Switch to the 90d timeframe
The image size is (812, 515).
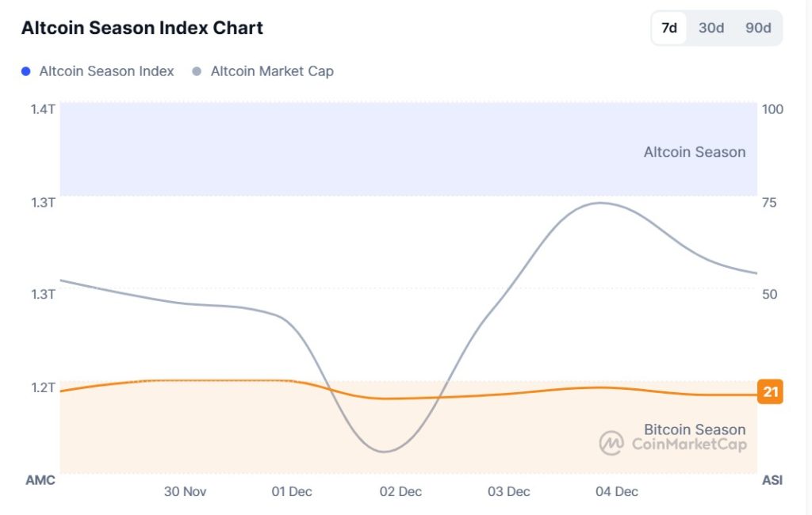tap(757, 28)
